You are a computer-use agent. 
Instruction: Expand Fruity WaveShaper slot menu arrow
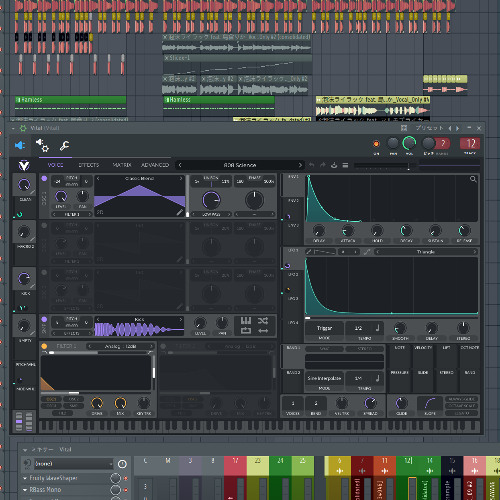point(25,478)
